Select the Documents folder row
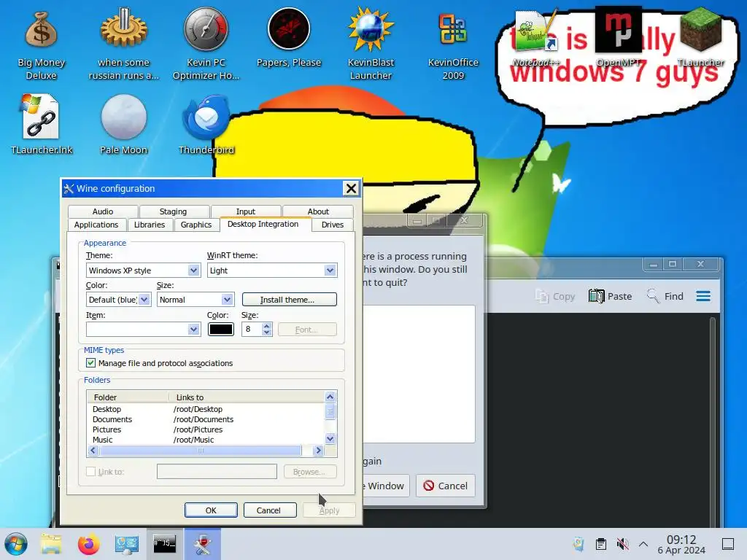The width and height of the screenshot is (747, 560). point(206,419)
